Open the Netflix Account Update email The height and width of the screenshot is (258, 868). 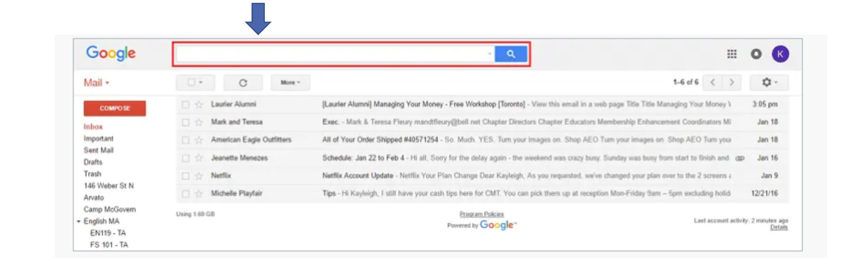[x=482, y=176]
